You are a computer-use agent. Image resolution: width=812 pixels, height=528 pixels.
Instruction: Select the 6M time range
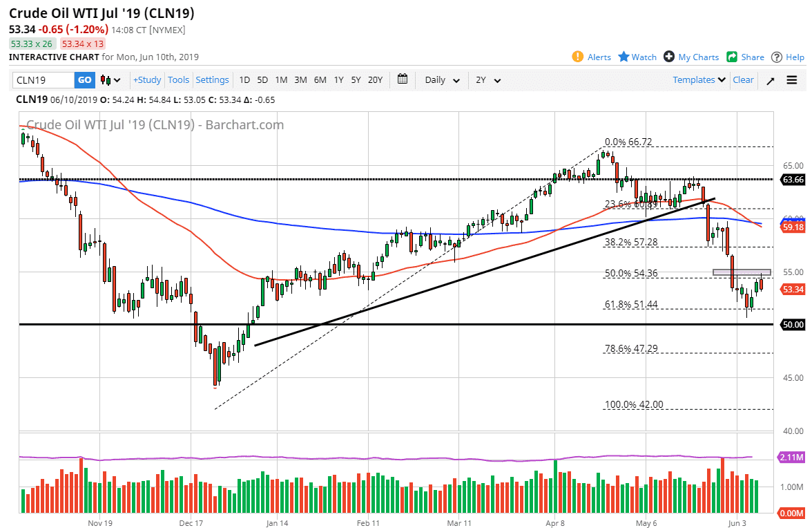320,80
